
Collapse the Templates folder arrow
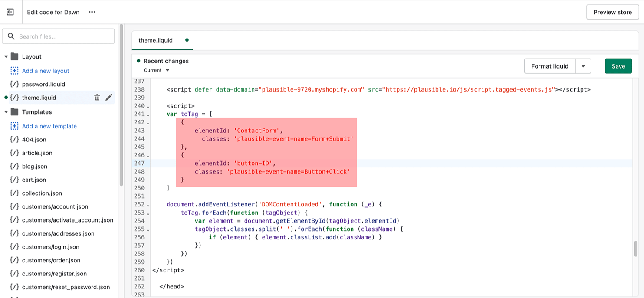pyautogui.click(x=6, y=112)
